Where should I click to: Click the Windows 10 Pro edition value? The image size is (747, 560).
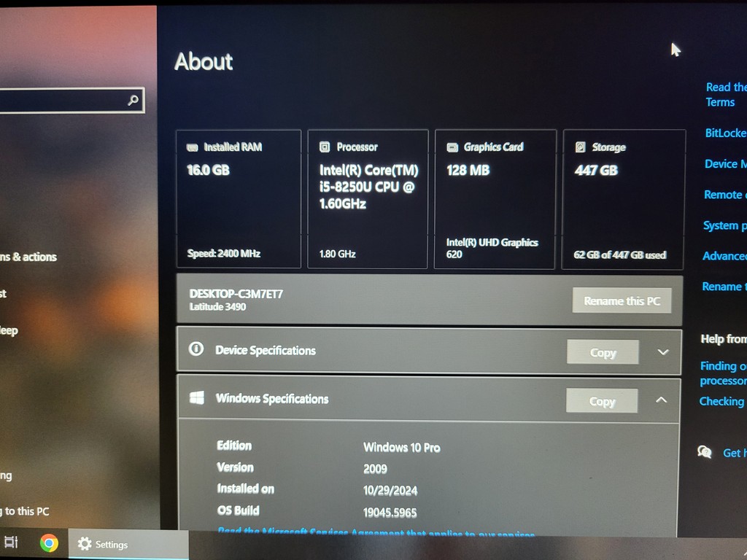click(x=402, y=448)
